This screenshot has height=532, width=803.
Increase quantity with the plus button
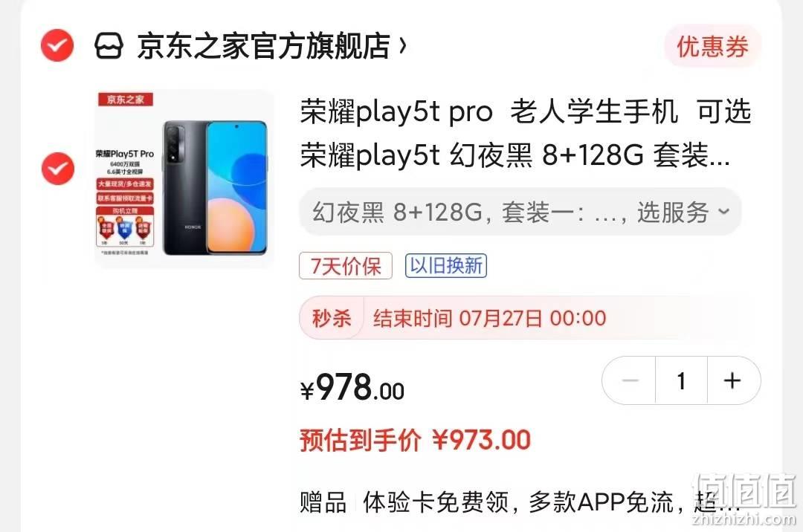tap(733, 380)
